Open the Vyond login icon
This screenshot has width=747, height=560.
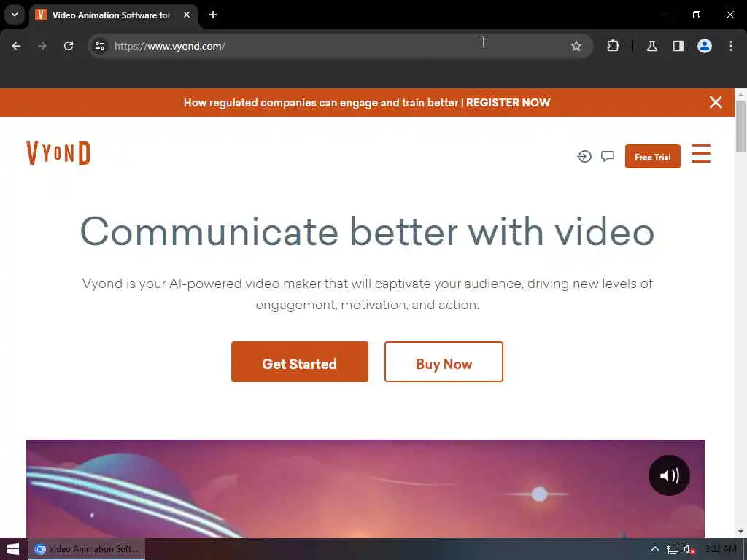[x=584, y=156]
